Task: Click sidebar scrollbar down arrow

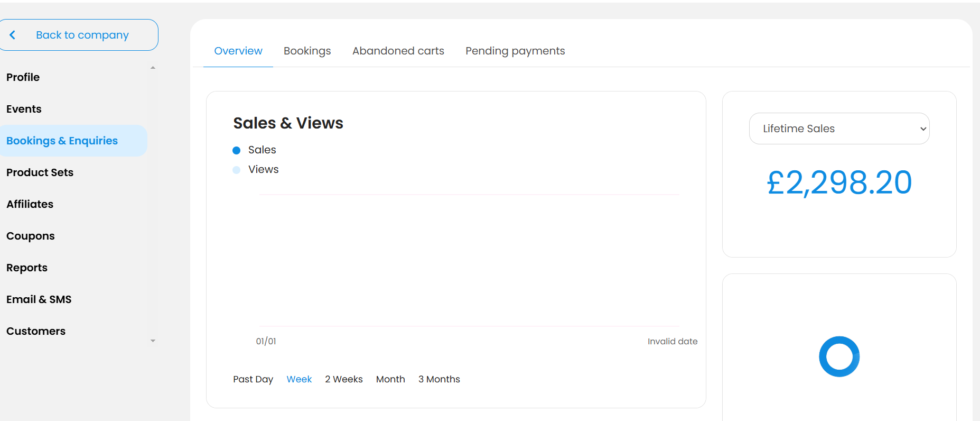Action: click(x=153, y=341)
